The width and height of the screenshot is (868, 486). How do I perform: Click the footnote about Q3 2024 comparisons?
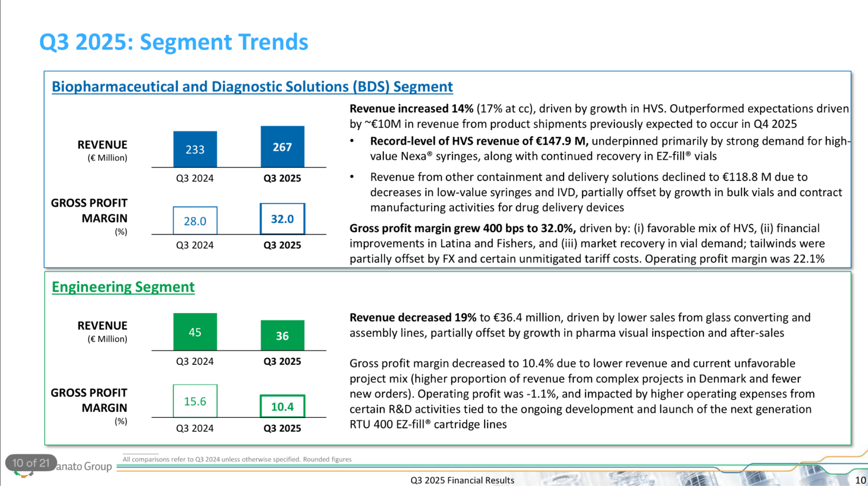click(x=237, y=459)
